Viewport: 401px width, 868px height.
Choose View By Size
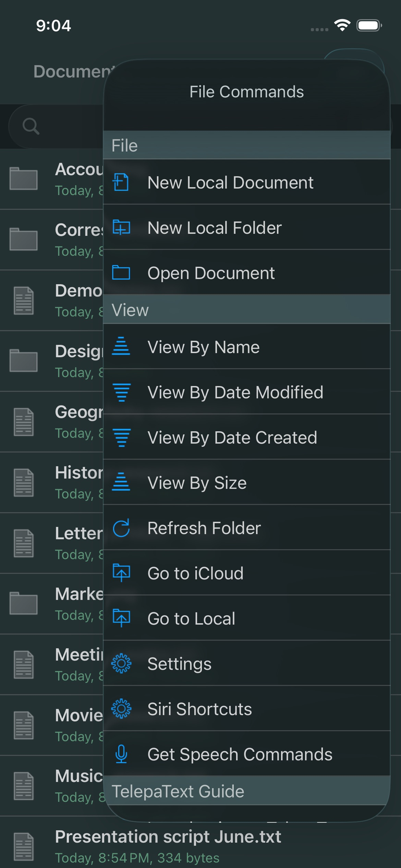(x=247, y=482)
